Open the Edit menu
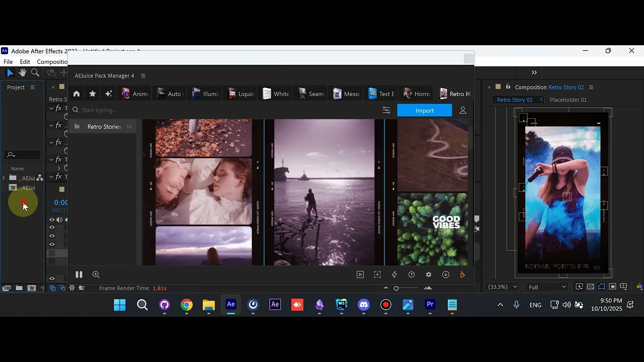Viewport: 644px width, 362px height. (x=25, y=62)
